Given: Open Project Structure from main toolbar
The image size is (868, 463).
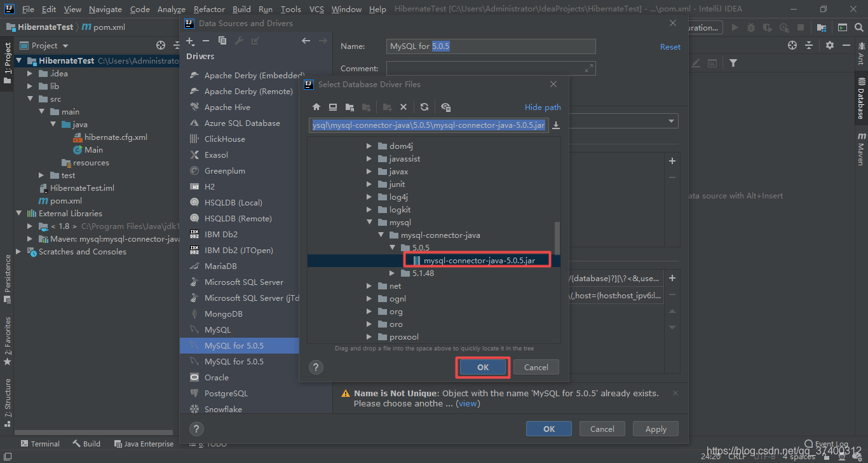Looking at the screenshot, I should [822, 27].
